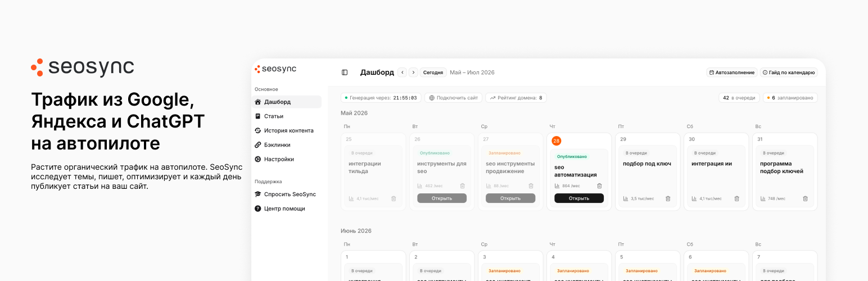
Task: Delete 'программа подбор ключей' card via trash icon
Action: [x=805, y=198]
